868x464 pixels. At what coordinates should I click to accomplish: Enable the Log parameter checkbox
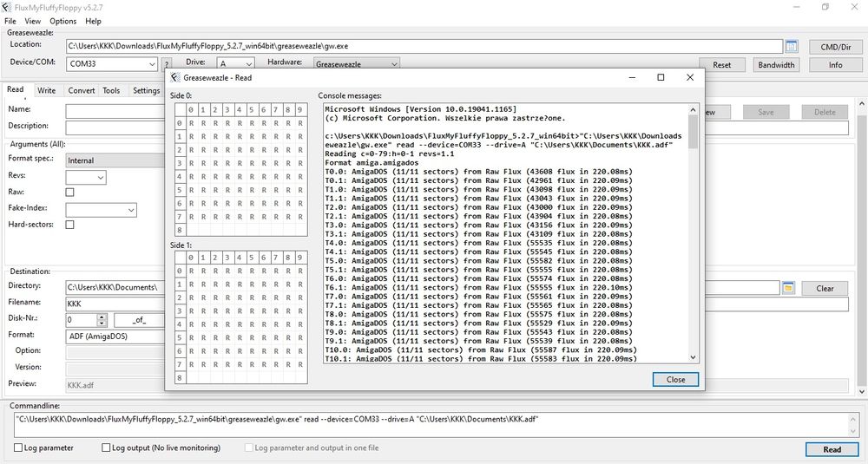(x=18, y=448)
